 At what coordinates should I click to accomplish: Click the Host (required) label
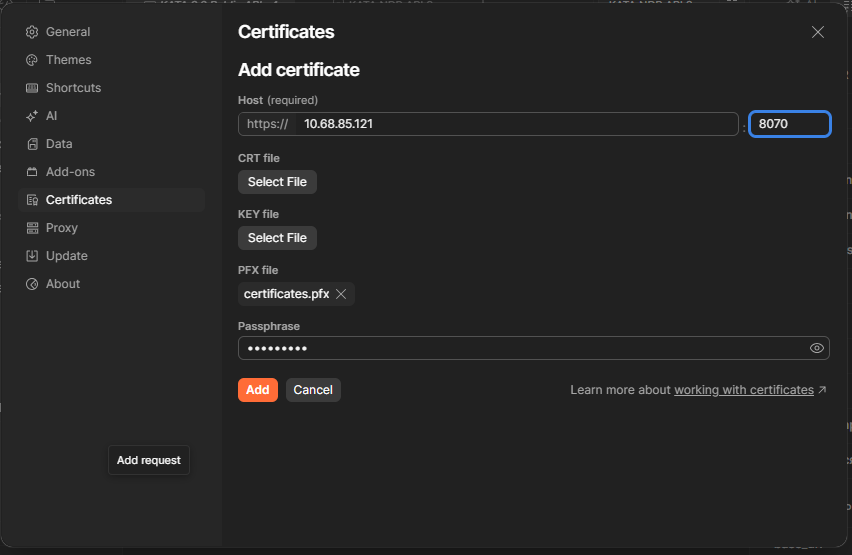[278, 100]
